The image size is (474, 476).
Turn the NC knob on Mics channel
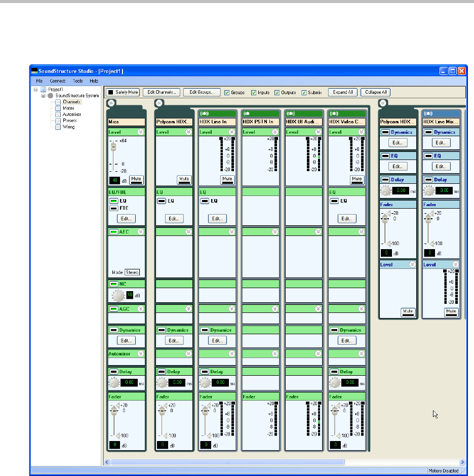[x=117, y=296]
